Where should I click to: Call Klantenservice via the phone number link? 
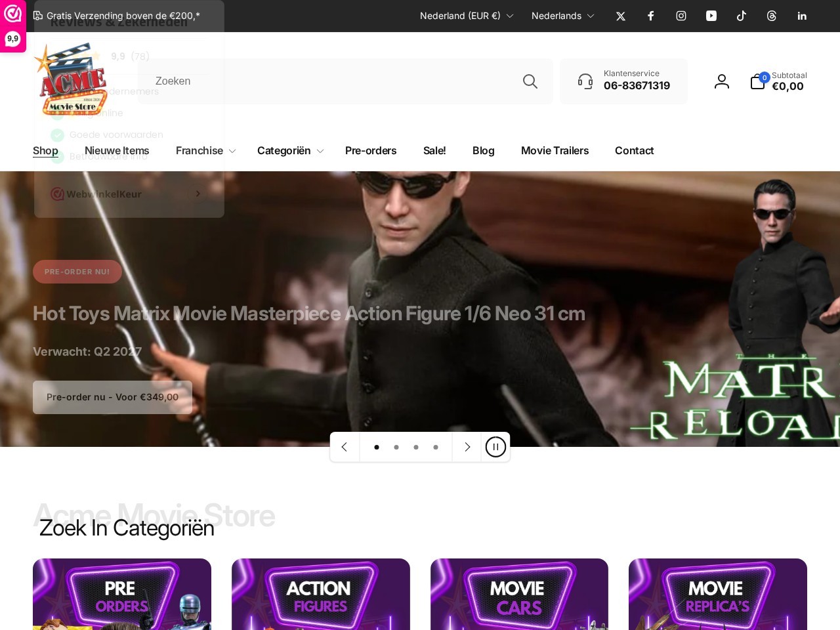pos(637,85)
